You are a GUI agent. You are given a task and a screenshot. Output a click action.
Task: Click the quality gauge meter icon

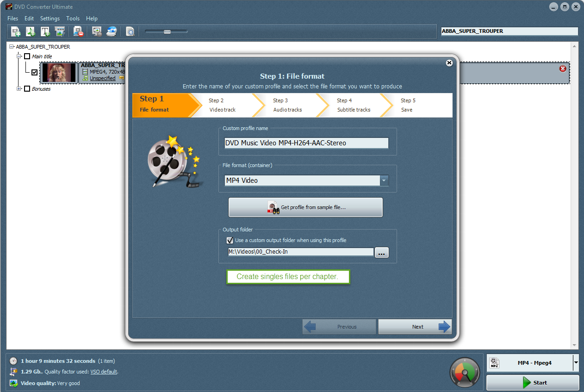[465, 372]
